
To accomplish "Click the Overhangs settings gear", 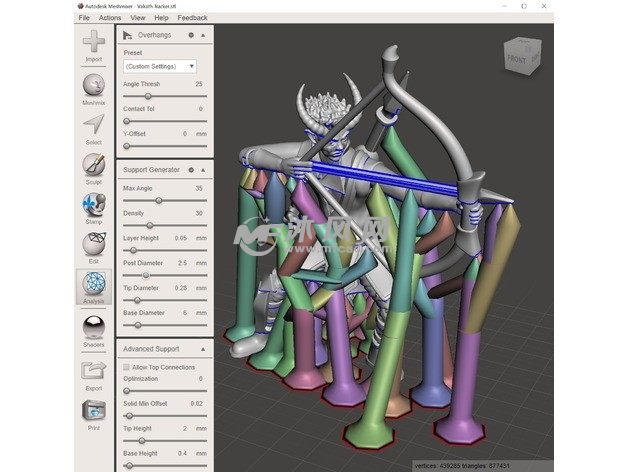I will (191, 35).
